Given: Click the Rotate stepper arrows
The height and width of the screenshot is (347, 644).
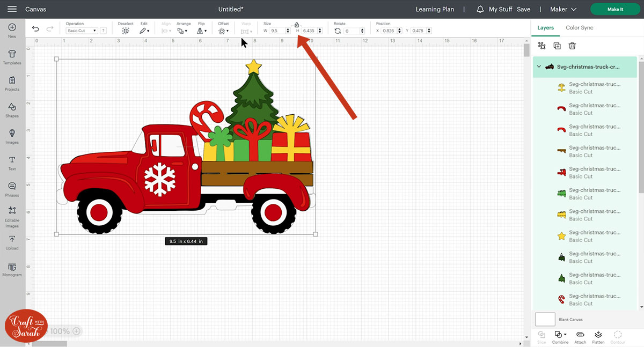Looking at the screenshot, I should tap(361, 31).
